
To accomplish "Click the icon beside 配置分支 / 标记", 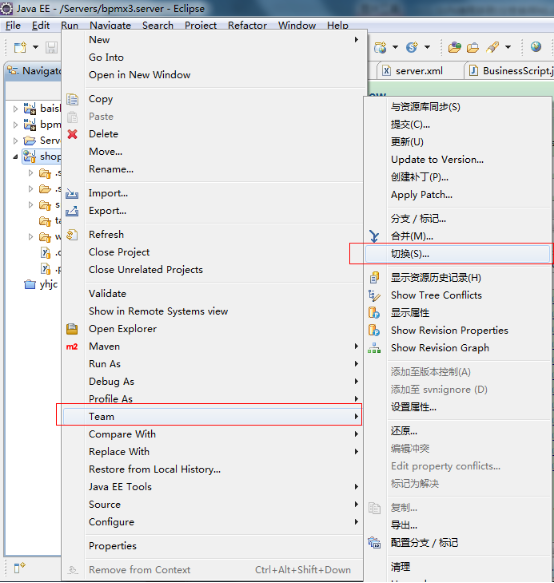I will (374, 543).
